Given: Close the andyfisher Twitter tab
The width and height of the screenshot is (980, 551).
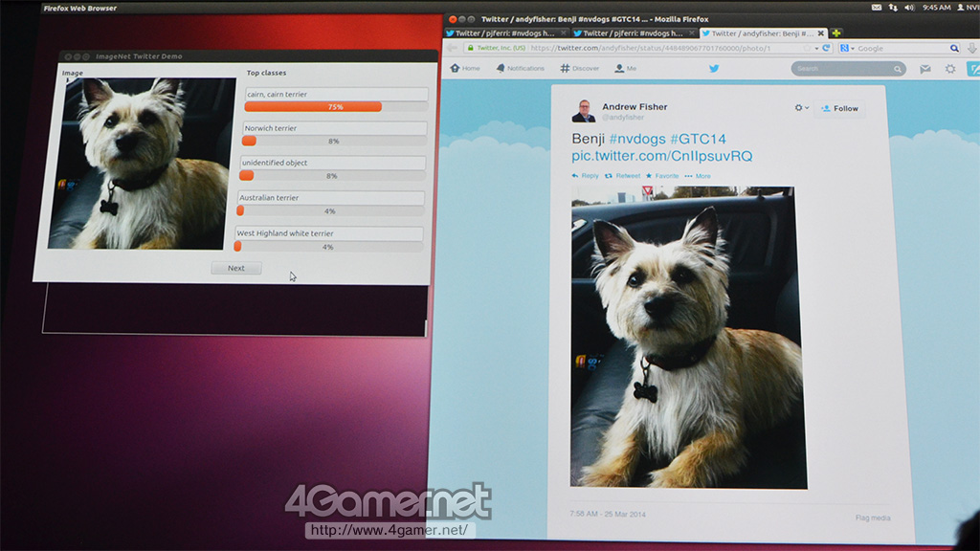Looking at the screenshot, I should tap(820, 33).
